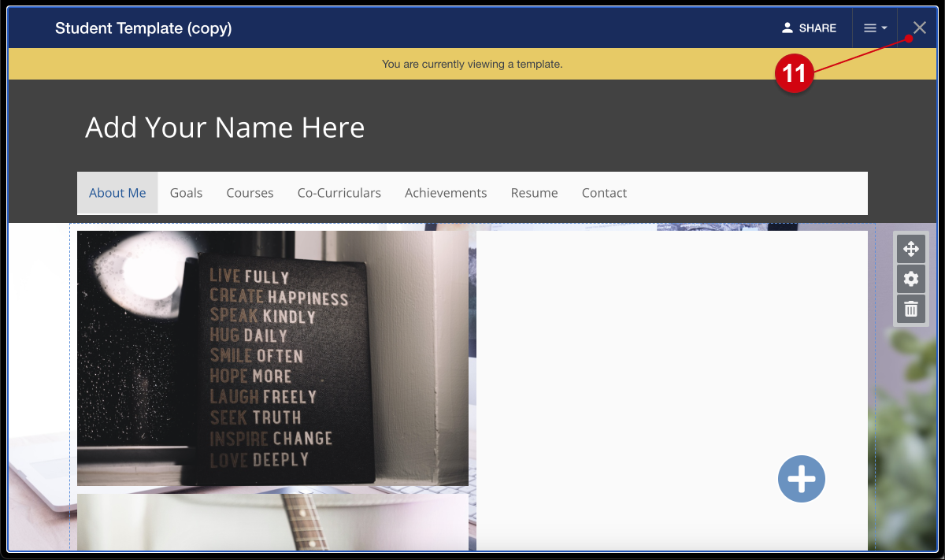The width and height of the screenshot is (945, 560).
Task: Select the Live Fully quote image
Action: tap(272, 358)
